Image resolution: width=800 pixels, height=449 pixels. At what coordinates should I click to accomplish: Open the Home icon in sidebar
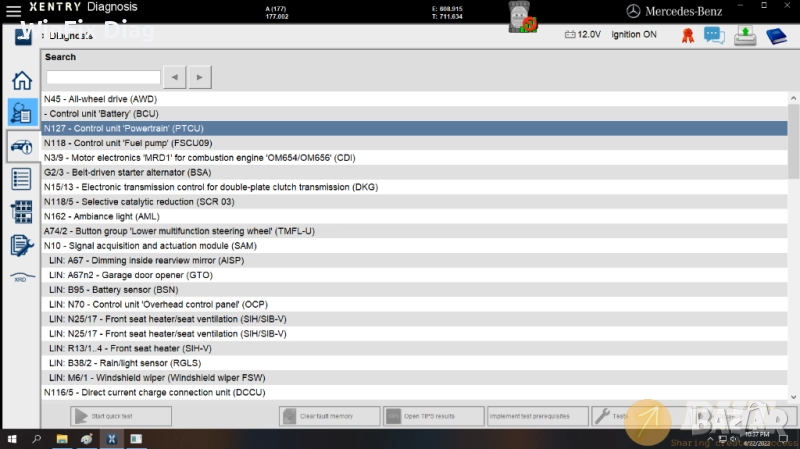point(21,80)
